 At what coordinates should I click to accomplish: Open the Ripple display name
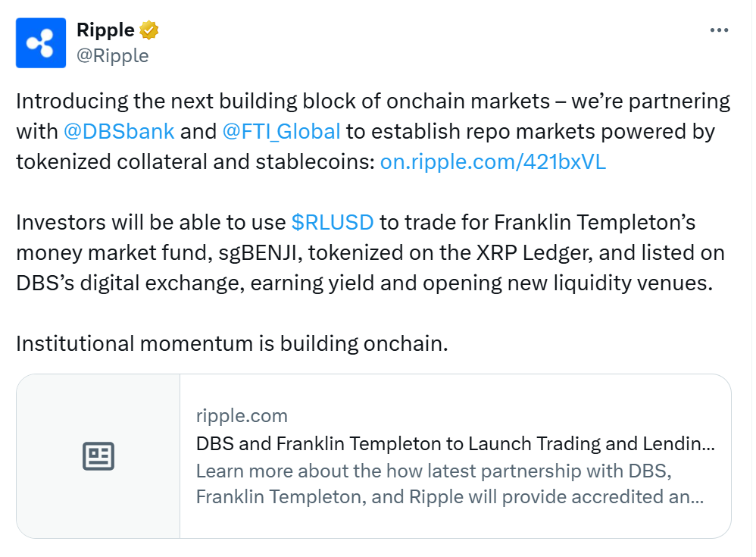point(105,30)
